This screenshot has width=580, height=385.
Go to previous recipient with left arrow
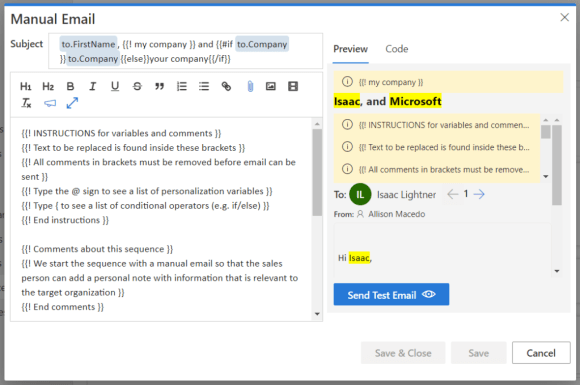[x=452, y=194]
